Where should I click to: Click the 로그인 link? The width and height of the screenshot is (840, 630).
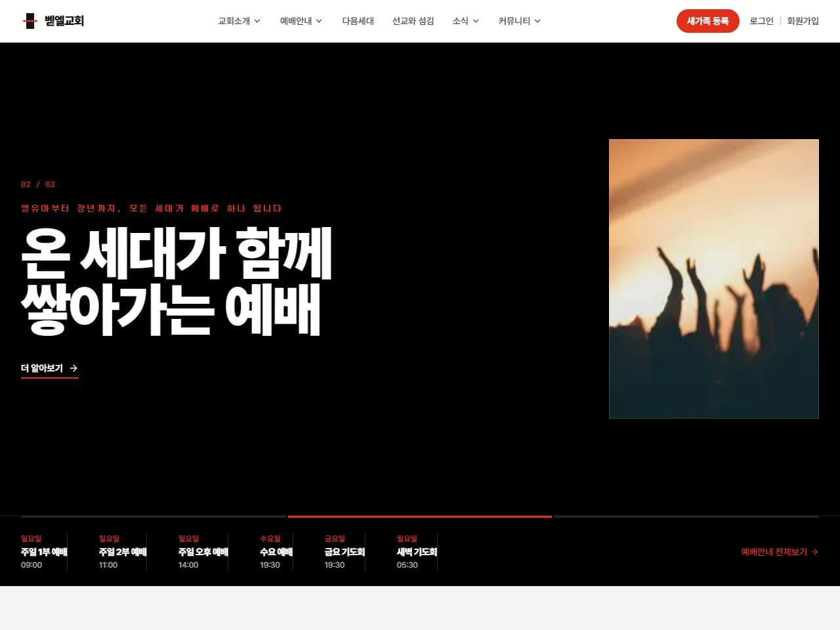[x=761, y=21]
